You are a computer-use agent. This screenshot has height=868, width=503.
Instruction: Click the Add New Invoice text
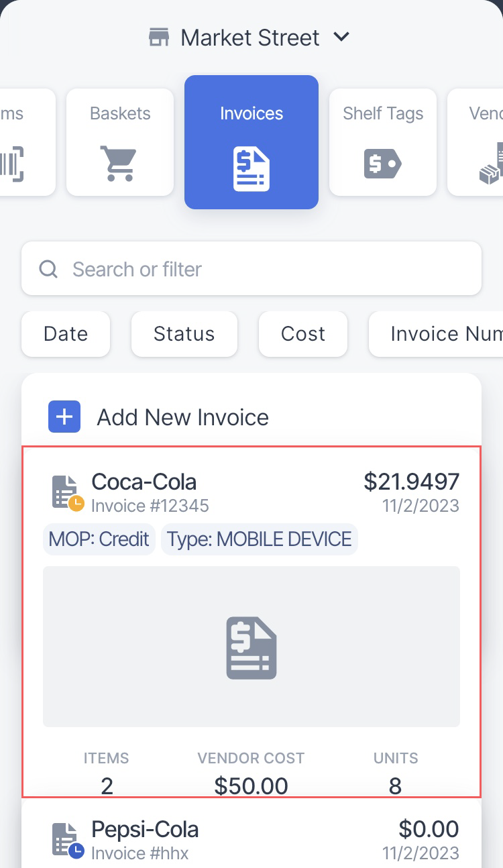pyautogui.click(x=183, y=417)
